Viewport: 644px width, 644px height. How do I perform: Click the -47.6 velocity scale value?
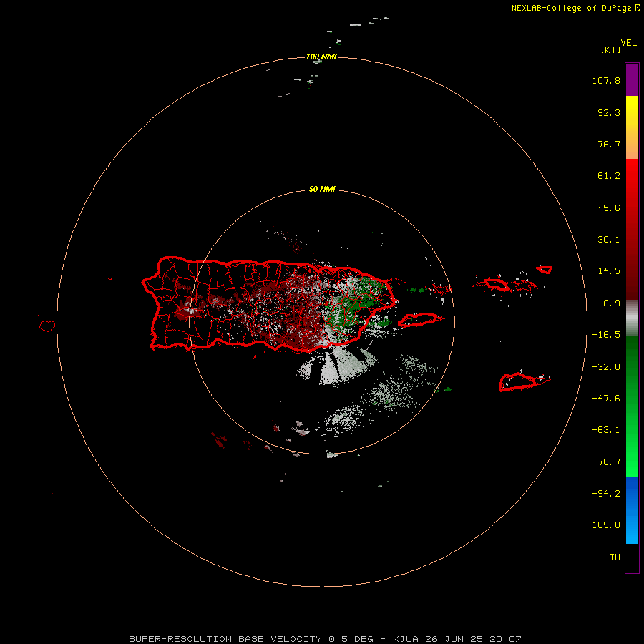(606, 399)
